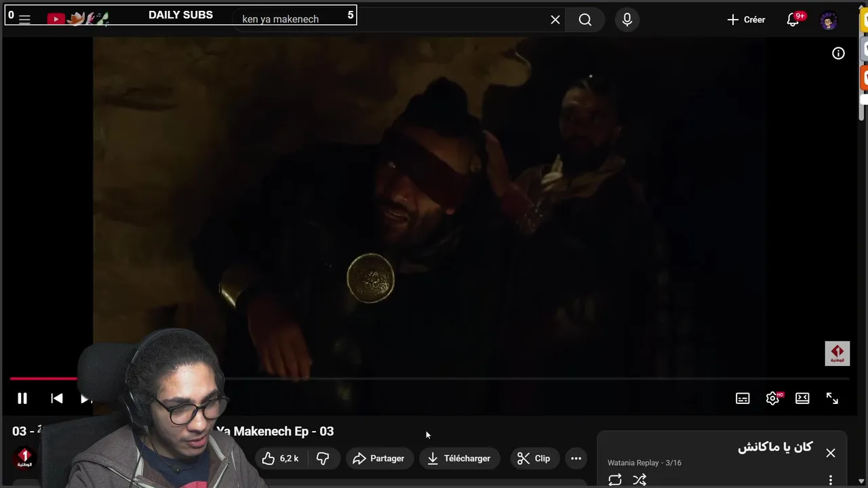The image size is (868, 488).
Task: Open the YouTube hamburger guide menu
Action: [x=24, y=20]
